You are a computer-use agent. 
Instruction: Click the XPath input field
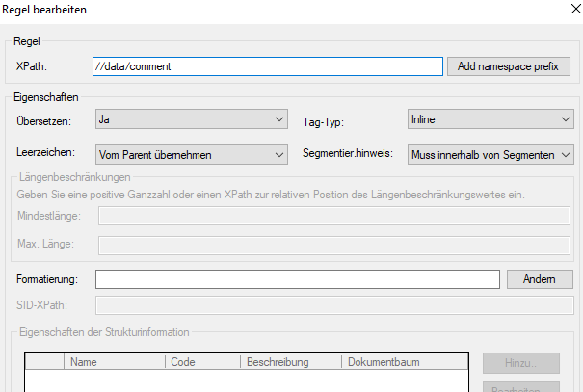pos(268,66)
